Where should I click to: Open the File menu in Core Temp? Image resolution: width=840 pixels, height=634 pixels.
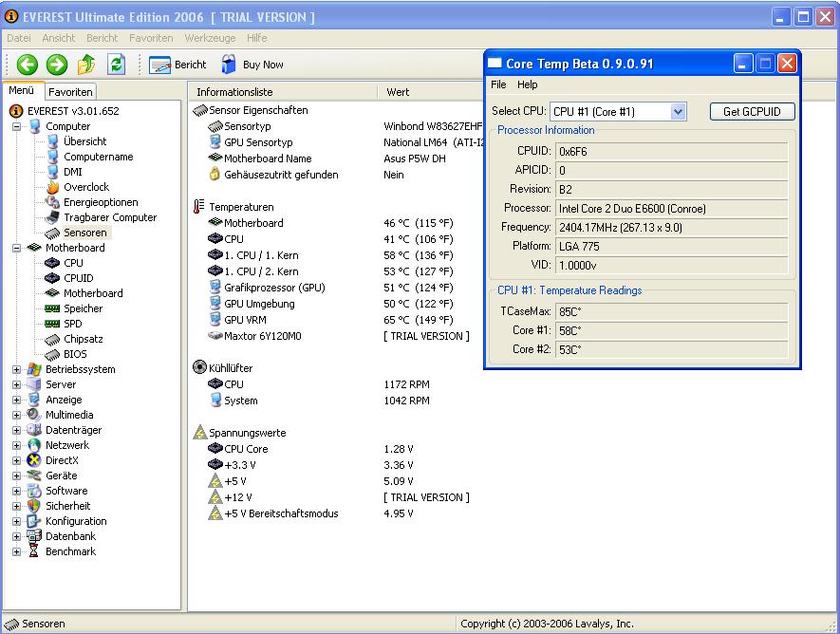pyautogui.click(x=498, y=84)
